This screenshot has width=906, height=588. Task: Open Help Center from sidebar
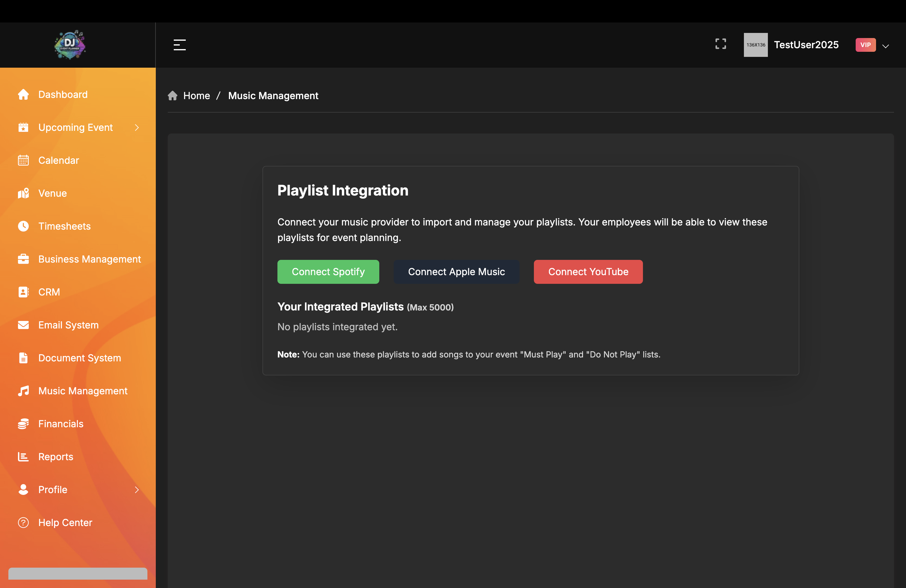pyautogui.click(x=65, y=522)
